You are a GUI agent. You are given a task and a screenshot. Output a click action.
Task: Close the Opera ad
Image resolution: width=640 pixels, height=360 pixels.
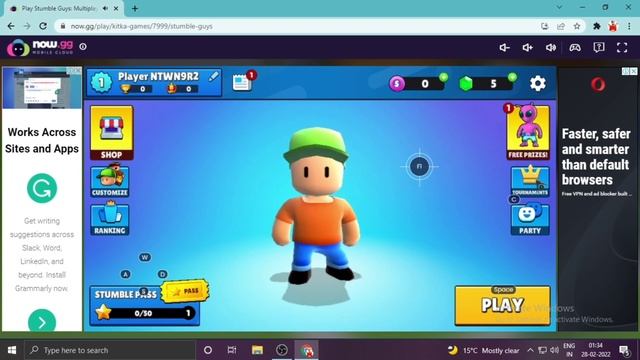tap(633, 71)
